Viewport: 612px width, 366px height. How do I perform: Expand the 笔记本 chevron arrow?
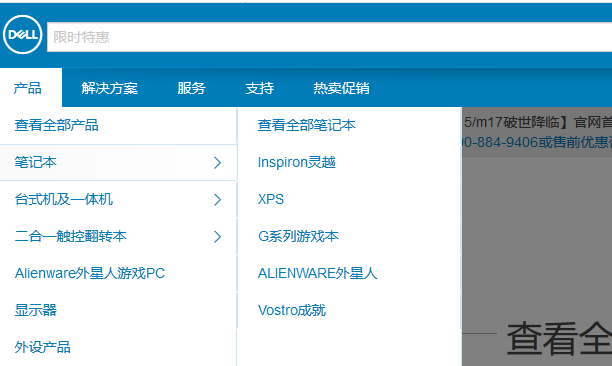click(217, 162)
